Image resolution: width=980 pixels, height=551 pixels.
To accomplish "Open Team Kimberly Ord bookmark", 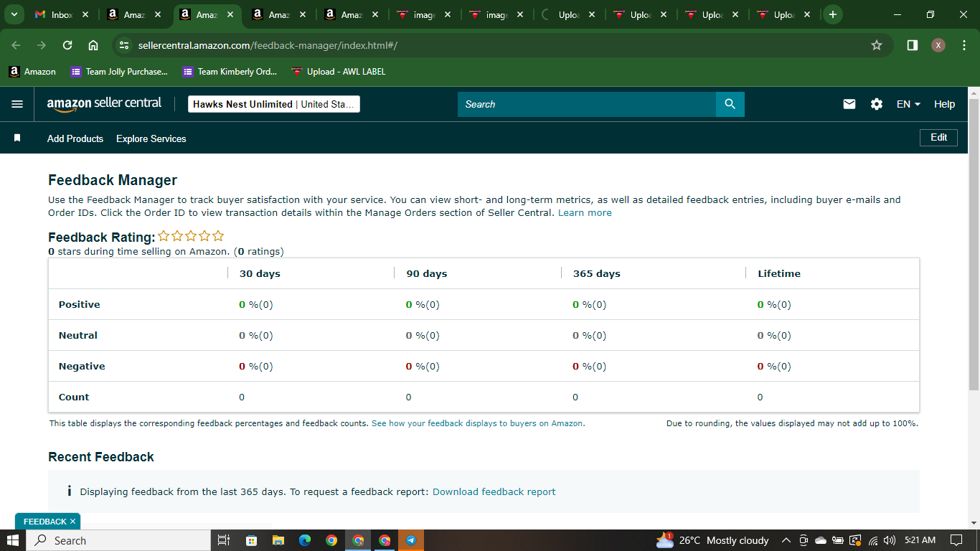I will click(230, 72).
